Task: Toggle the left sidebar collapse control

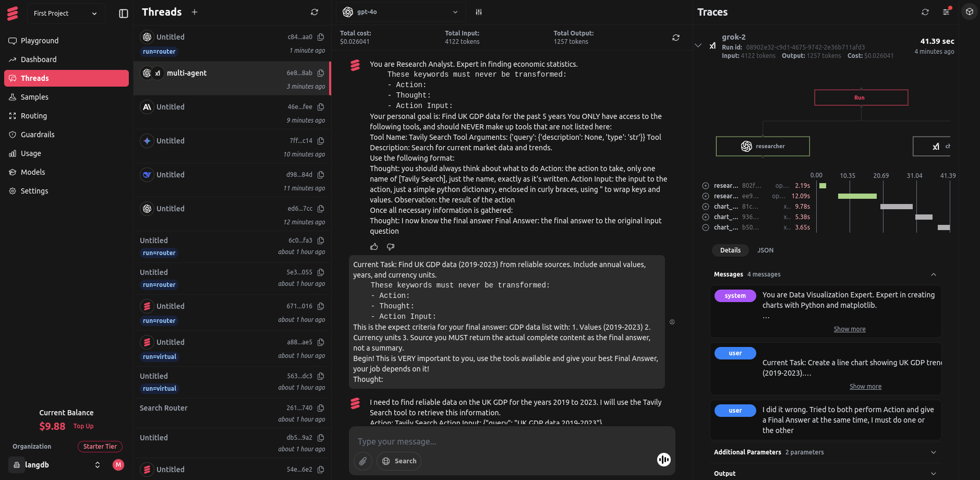Action: point(123,14)
